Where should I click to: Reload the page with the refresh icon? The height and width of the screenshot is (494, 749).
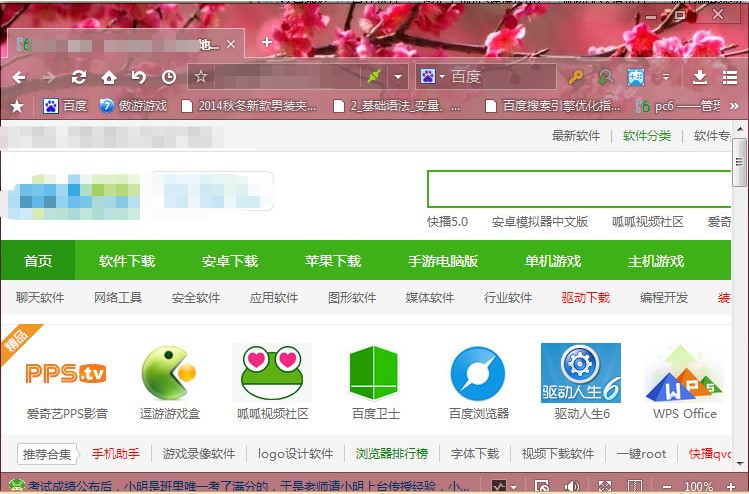[x=79, y=77]
